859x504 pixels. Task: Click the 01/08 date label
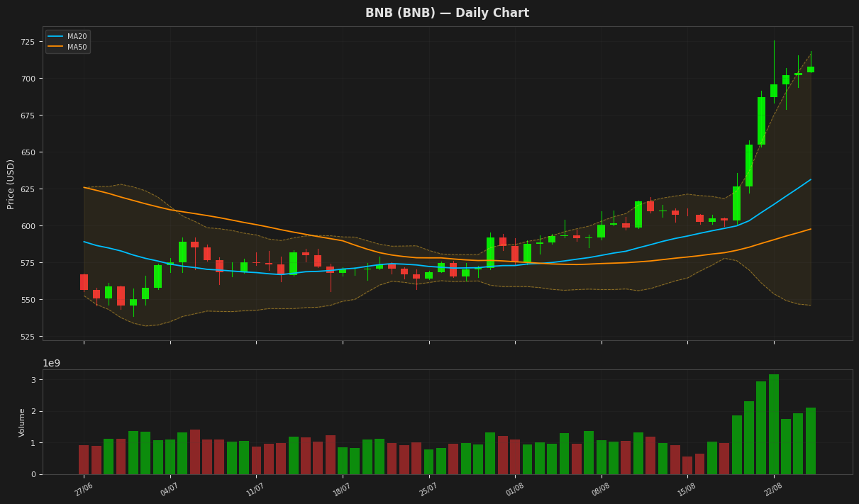click(x=515, y=489)
